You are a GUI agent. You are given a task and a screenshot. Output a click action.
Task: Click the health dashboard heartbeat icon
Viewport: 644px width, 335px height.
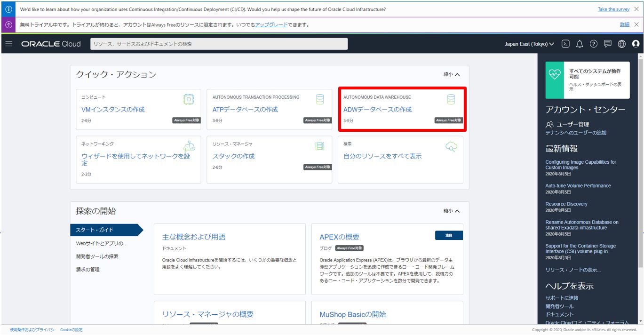[x=555, y=74]
